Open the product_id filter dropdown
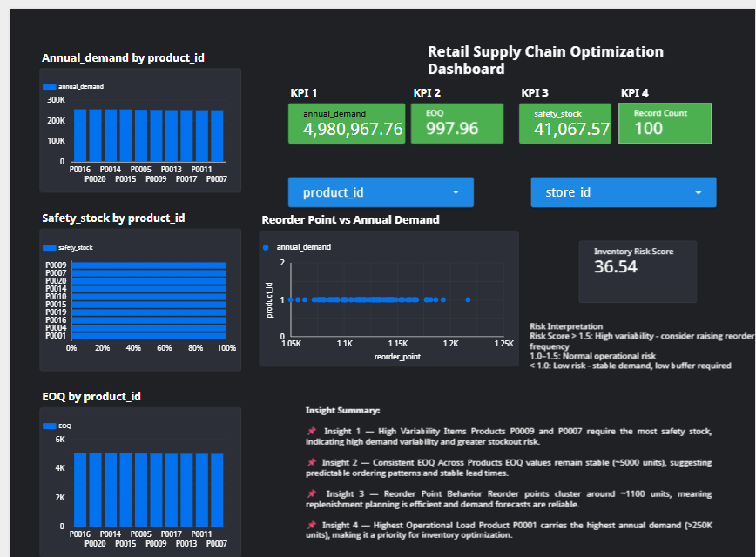This screenshot has width=756, height=557. pos(381,192)
